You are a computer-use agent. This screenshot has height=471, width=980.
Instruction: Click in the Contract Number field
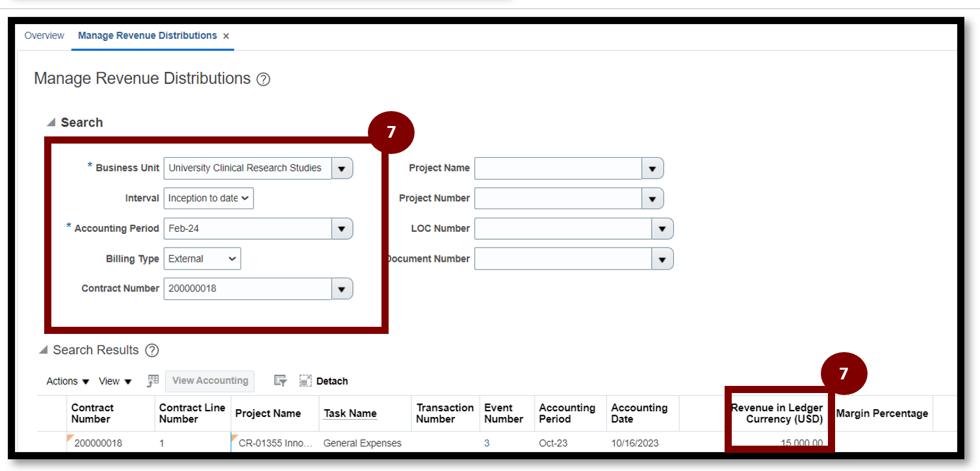(x=248, y=289)
